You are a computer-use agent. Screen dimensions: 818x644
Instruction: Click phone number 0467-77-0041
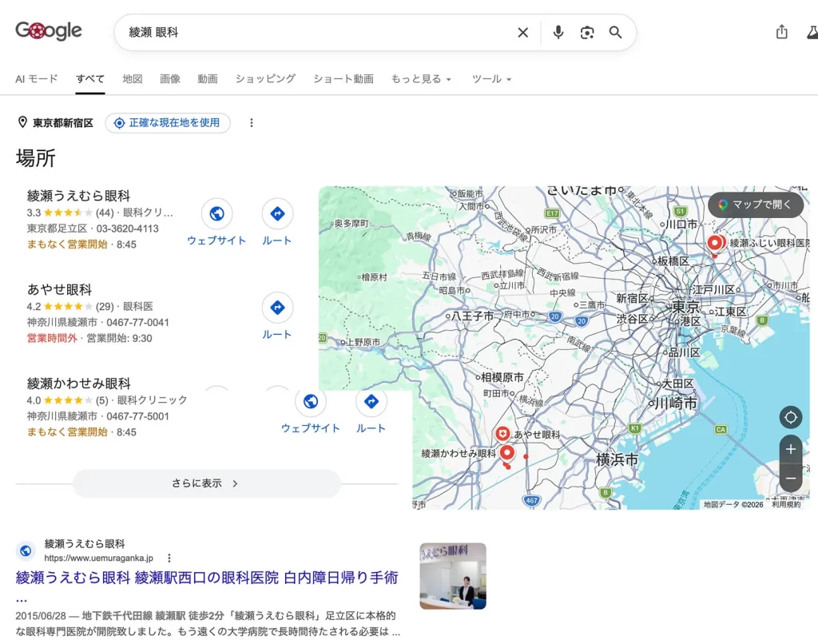click(137, 323)
